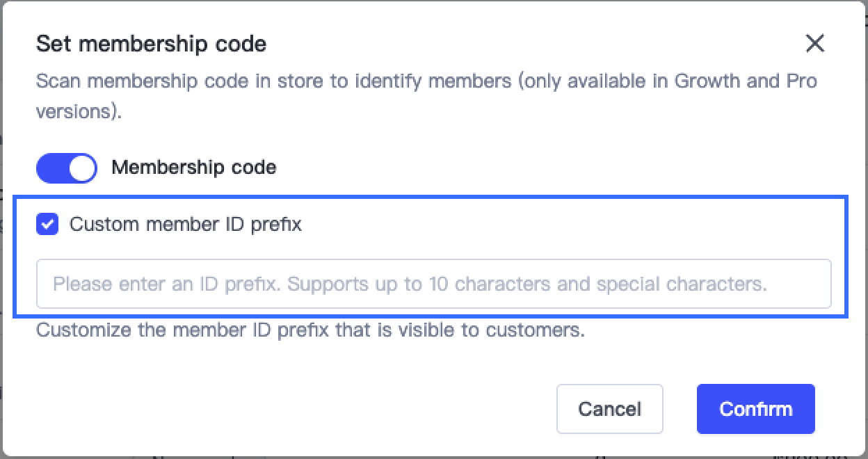Viewport: 868px width, 459px height.
Task: Cancel the membership code changes
Action: [x=609, y=409]
